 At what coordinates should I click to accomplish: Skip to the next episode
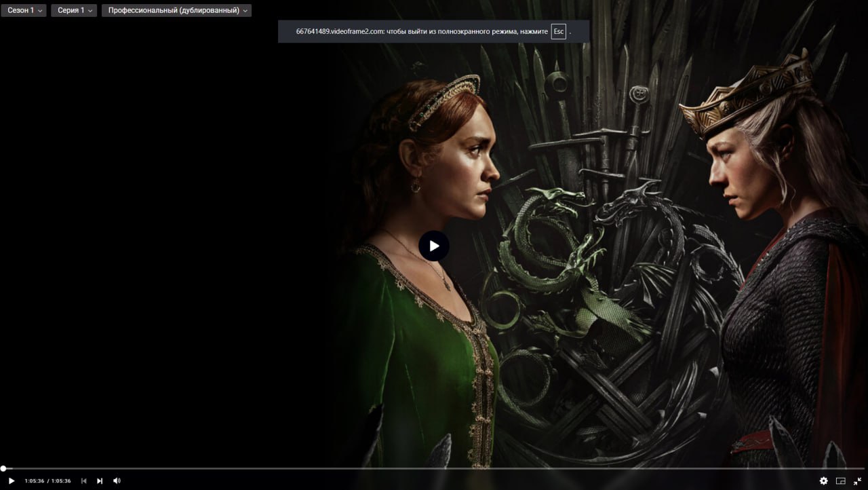click(x=100, y=480)
